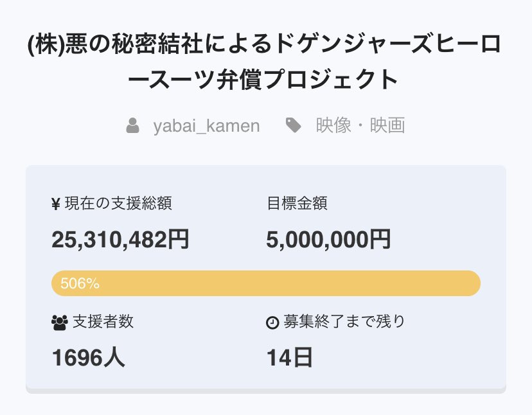
Task: Click the 1696人 supporter count
Action: point(89,358)
